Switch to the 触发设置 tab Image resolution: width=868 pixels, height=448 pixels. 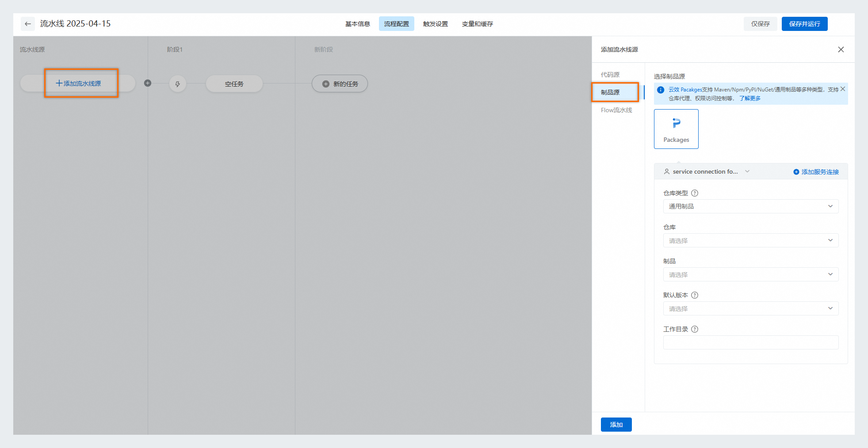(x=436, y=24)
